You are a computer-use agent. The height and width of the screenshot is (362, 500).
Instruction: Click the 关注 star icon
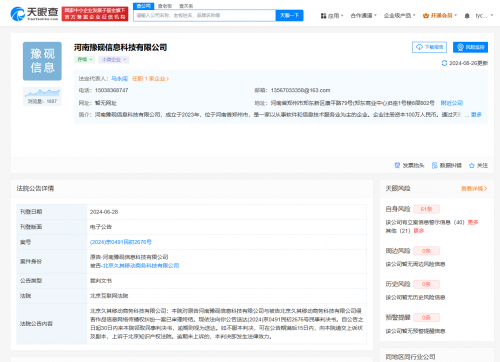click(471, 165)
